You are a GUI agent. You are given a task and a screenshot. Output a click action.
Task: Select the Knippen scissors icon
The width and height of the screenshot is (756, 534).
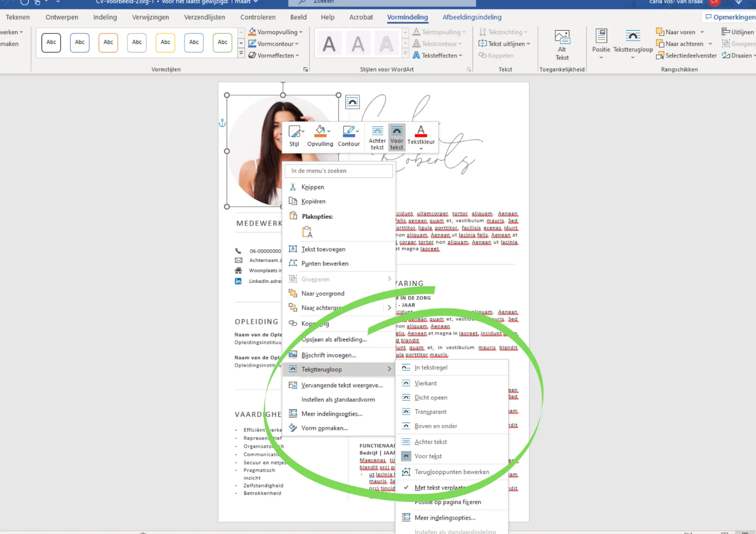[x=293, y=186]
